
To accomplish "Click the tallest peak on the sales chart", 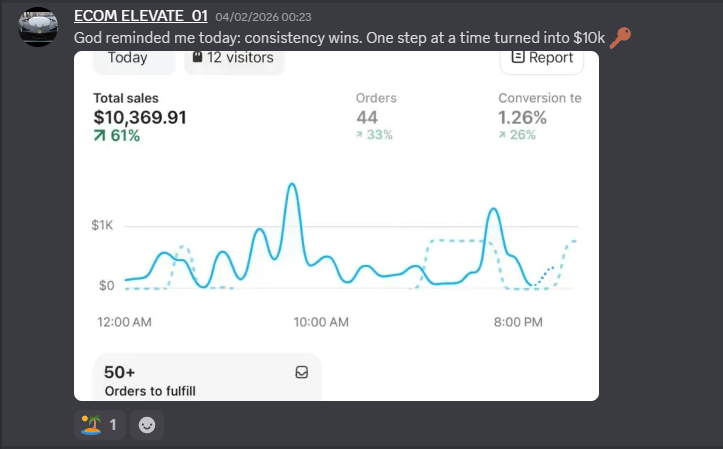I will point(291,186).
